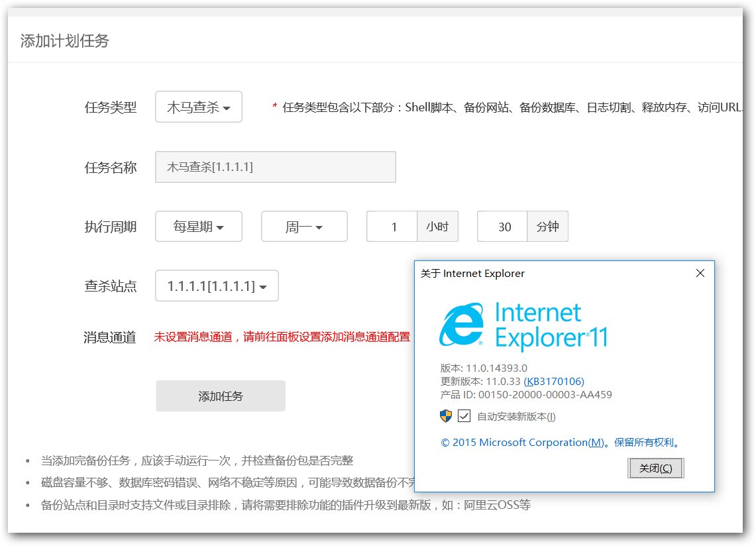Toggle the 自动安装新版本 checkbox

(x=464, y=415)
